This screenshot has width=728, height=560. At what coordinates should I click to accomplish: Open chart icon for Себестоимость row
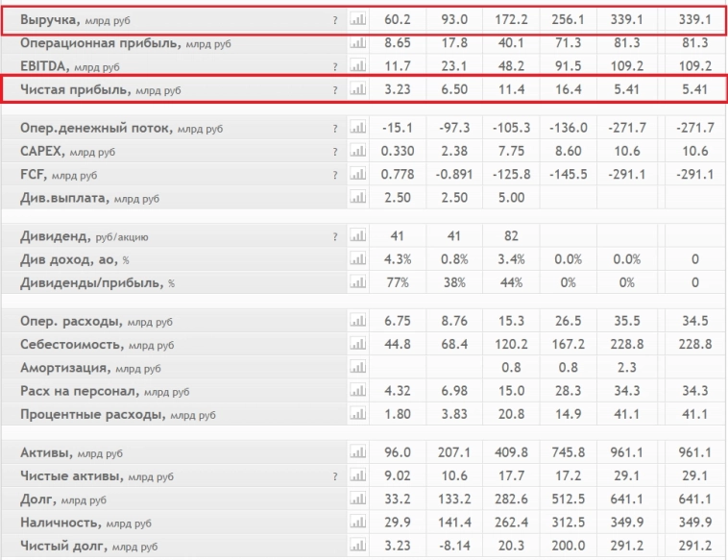pos(357,344)
